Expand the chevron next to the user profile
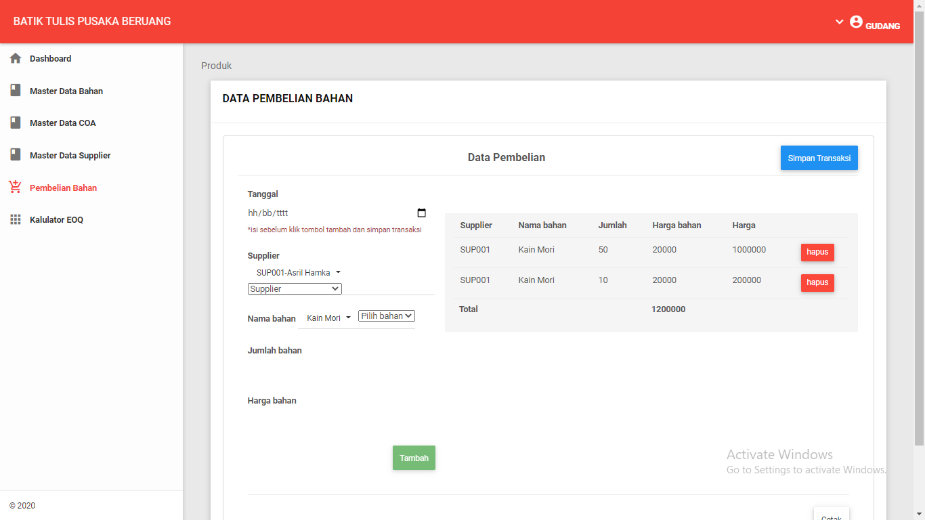Viewport: 925px width, 520px height. click(839, 22)
